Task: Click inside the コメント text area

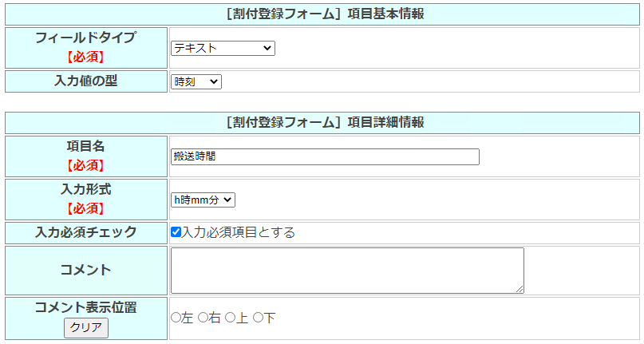Action: point(347,270)
